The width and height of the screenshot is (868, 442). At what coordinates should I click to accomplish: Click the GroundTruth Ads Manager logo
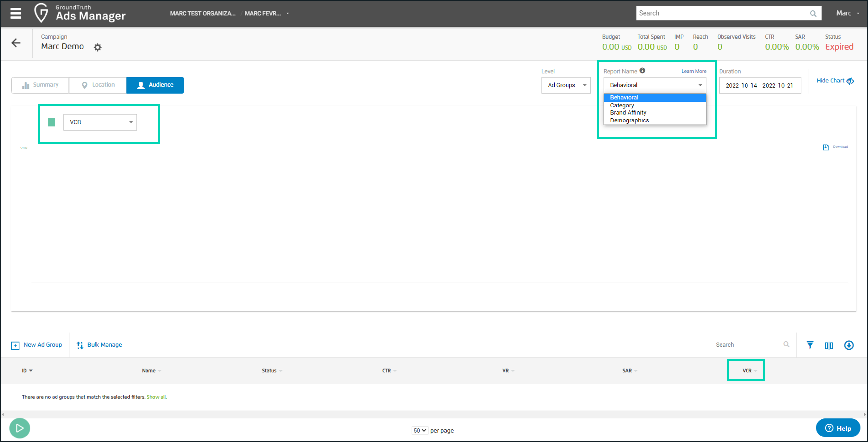coord(80,13)
